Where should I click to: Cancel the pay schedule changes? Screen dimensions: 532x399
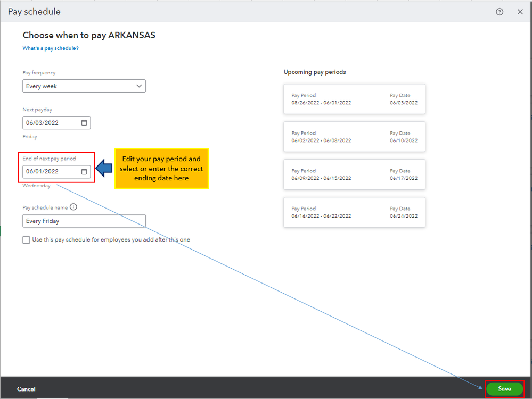coord(26,389)
